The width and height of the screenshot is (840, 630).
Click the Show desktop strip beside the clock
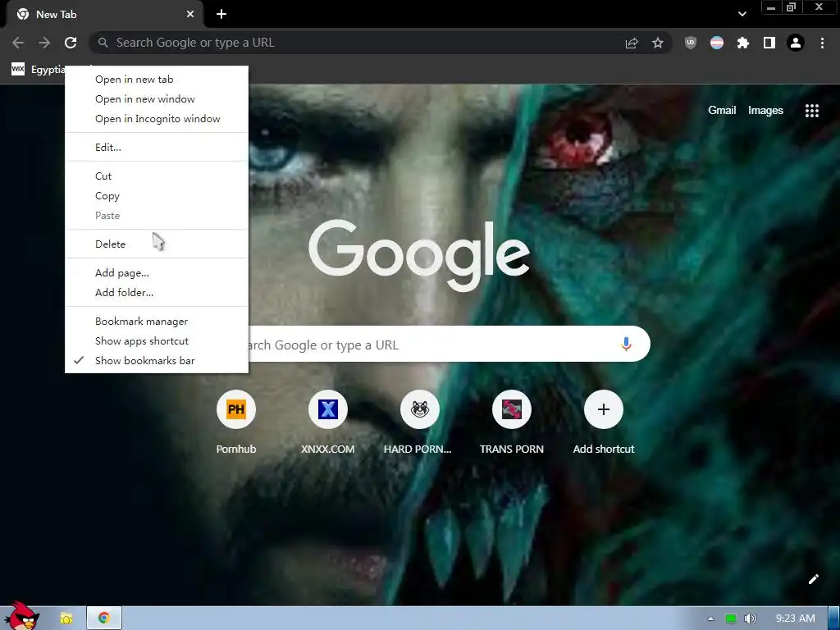click(834, 619)
